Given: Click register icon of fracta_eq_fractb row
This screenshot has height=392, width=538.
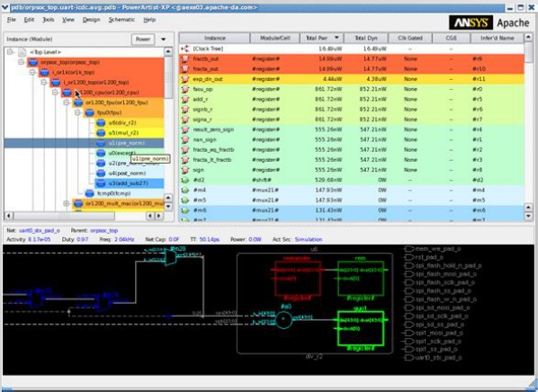Looking at the screenshot, I should pos(185,150).
